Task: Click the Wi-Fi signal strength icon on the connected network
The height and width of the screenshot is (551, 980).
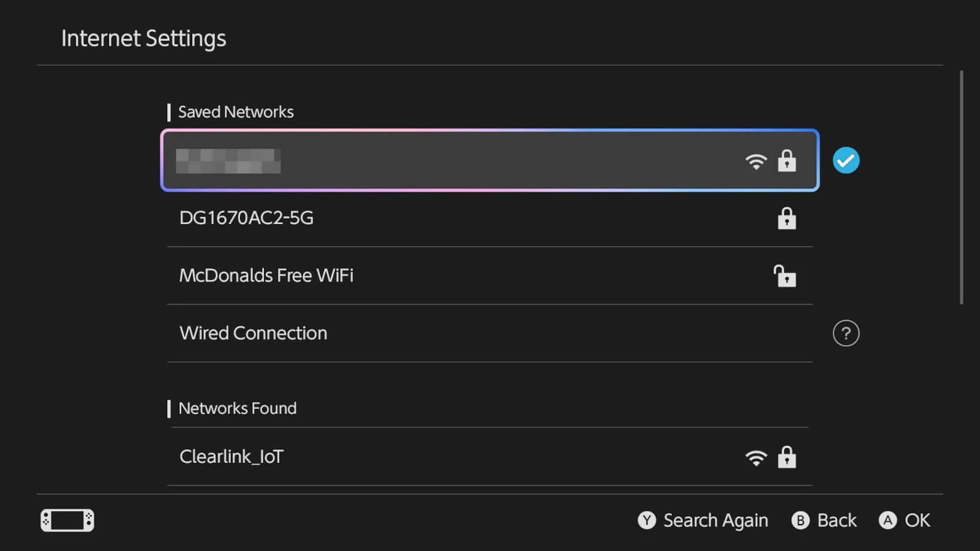Action: pos(756,161)
